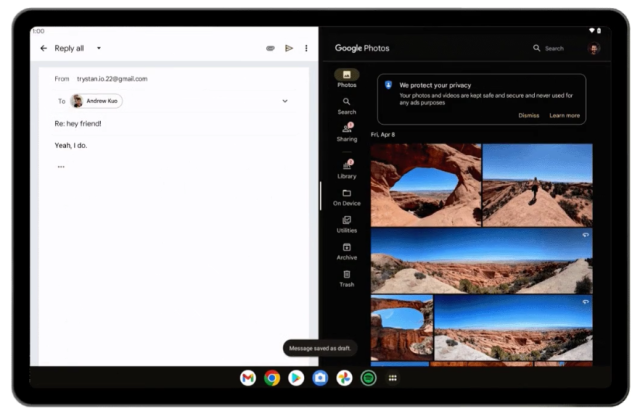Open the Trash section
This screenshot has height=411, width=640.
pos(346,277)
